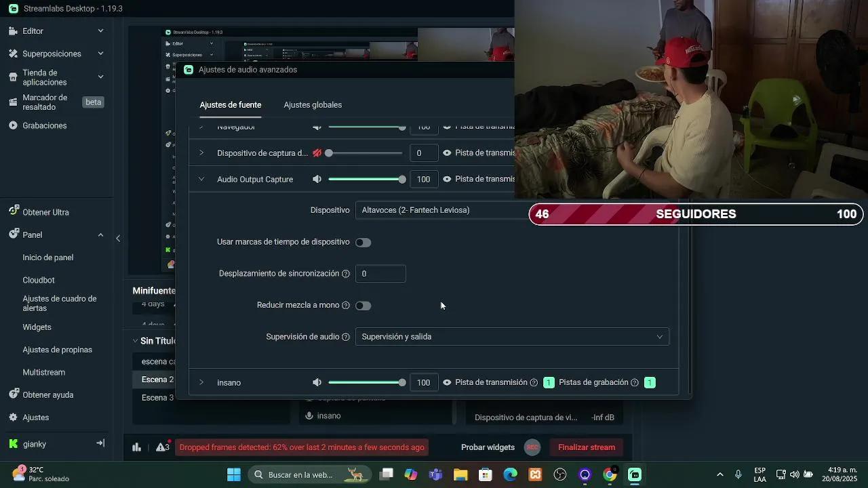Click help icon beside Supervisión de audio
The image size is (868, 488).
pyautogui.click(x=346, y=337)
